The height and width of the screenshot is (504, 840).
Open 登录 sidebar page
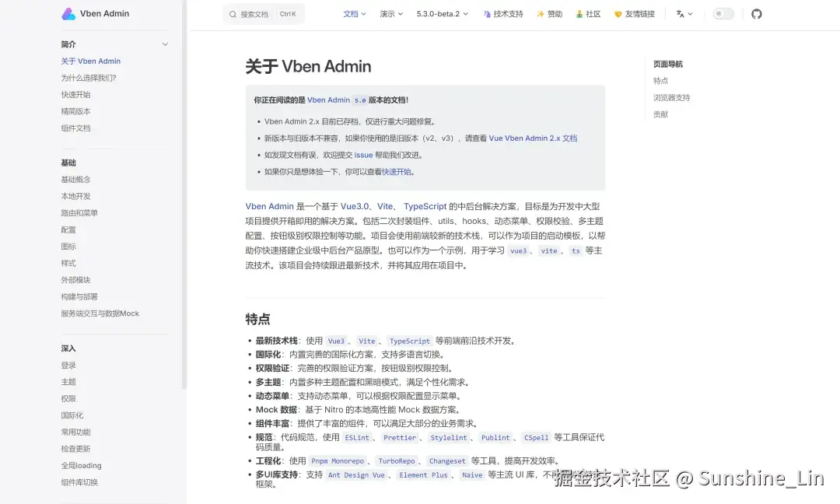pyautogui.click(x=68, y=366)
